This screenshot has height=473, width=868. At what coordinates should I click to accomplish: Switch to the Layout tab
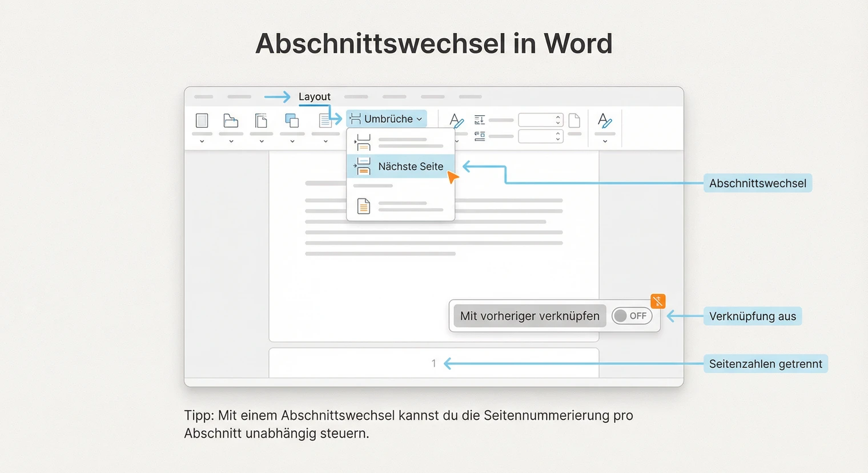click(x=315, y=96)
